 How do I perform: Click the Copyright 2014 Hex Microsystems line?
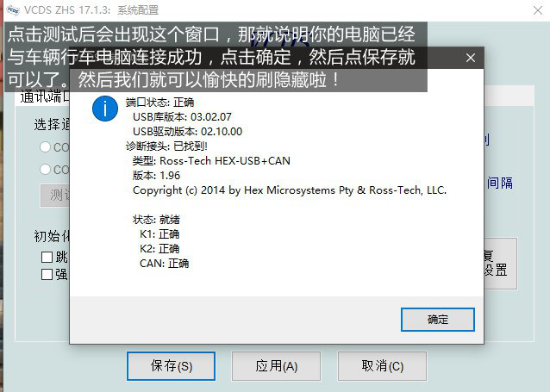point(290,190)
